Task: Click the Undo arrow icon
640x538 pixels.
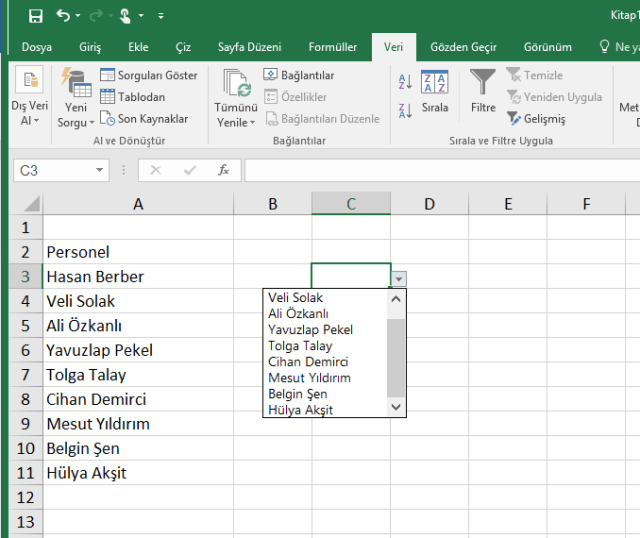Action: pyautogui.click(x=64, y=16)
